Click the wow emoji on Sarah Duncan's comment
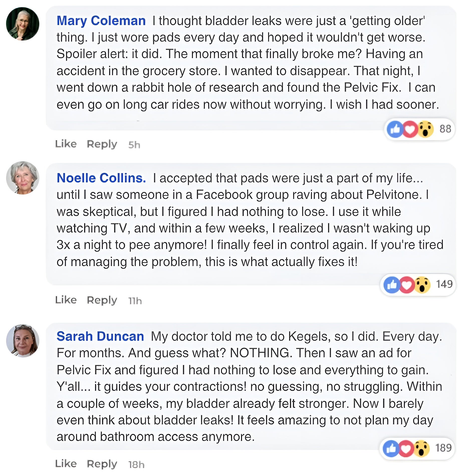 point(421,448)
